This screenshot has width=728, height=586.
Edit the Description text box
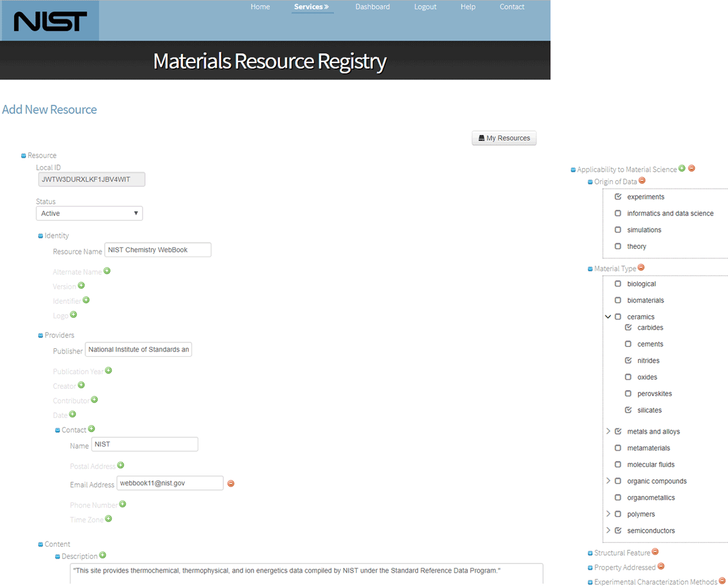click(306, 573)
